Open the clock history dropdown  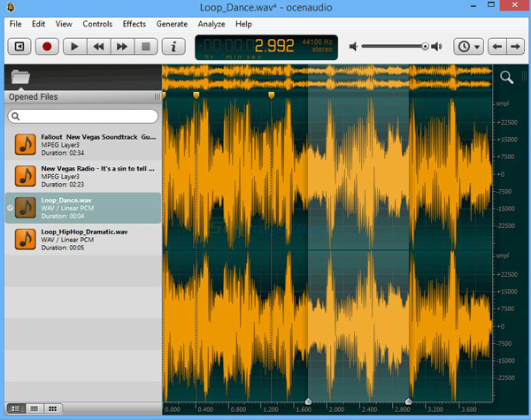coord(468,46)
